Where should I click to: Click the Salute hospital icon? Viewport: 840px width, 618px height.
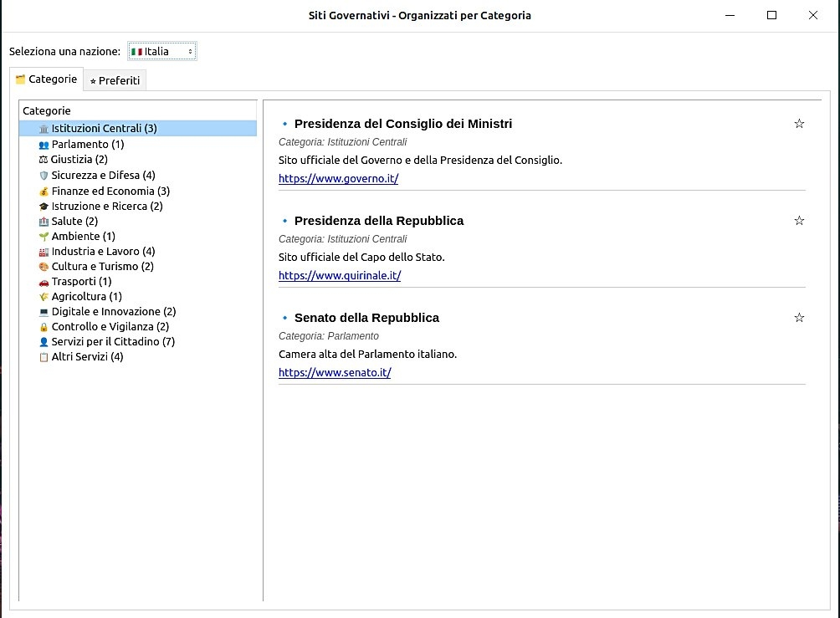click(44, 221)
